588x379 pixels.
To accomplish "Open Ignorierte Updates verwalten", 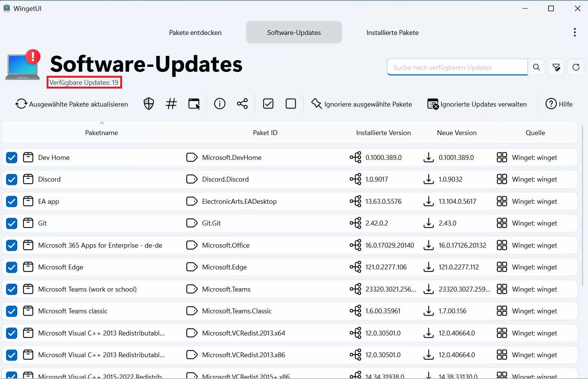I will click(477, 104).
